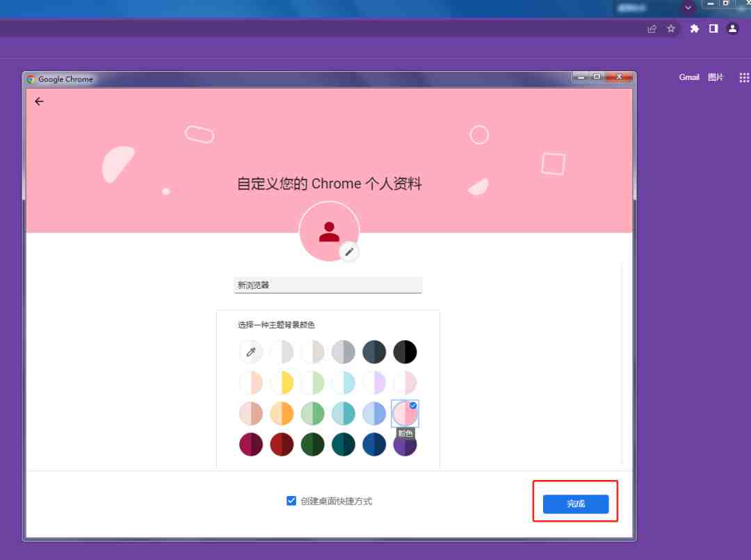Image resolution: width=751 pixels, height=560 pixels.
Task: Go back using the dialog's back arrow
Action: (x=39, y=102)
